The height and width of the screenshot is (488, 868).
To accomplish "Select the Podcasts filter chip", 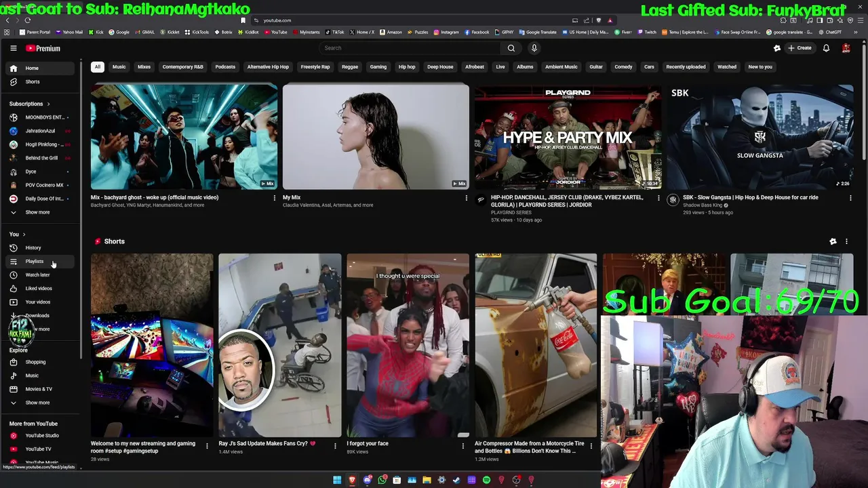I will [x=225, y=66].
